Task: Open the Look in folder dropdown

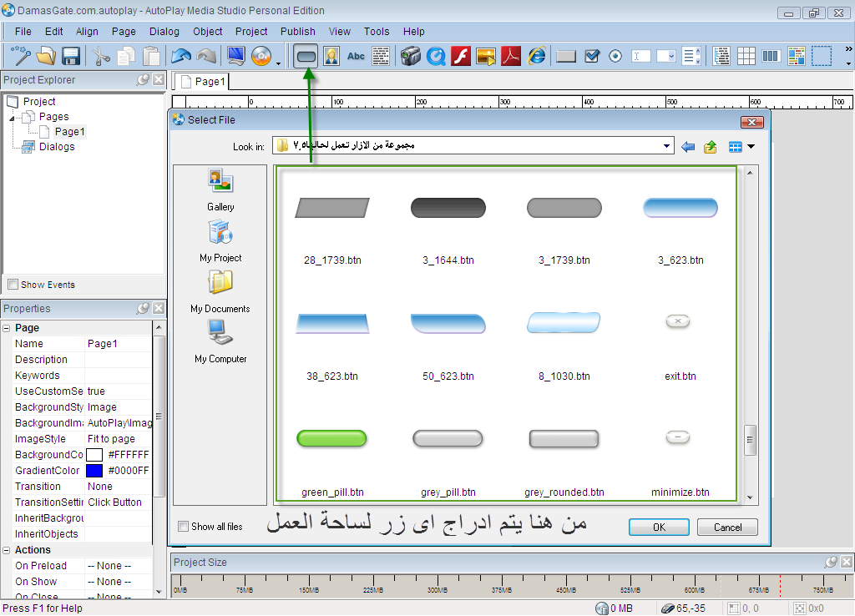Action: 666,146
